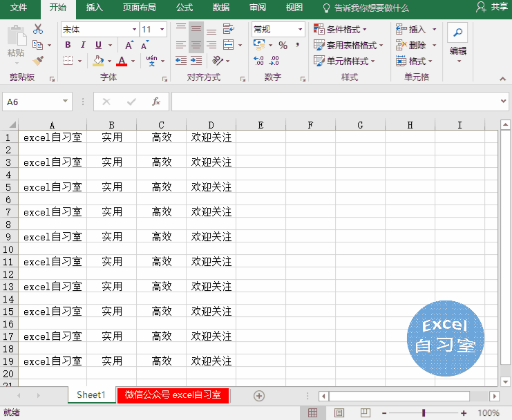Click Increase Decimal icon
The width and height of the screenshot is (512, 420).
coord(258,61)
